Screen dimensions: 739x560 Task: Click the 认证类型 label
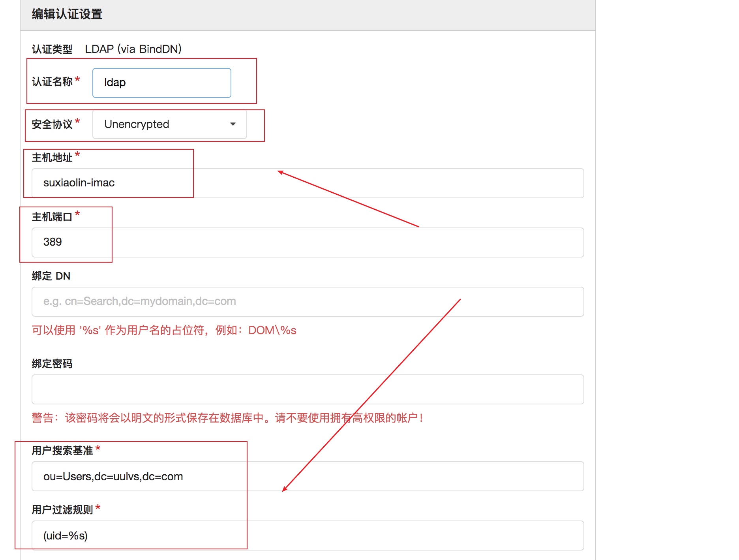coord(52,49)
